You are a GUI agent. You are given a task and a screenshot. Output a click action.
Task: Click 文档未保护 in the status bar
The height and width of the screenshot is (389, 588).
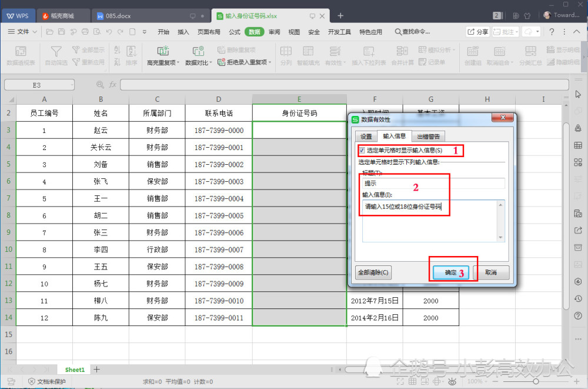pyautogui.click(x=47, y=381)
